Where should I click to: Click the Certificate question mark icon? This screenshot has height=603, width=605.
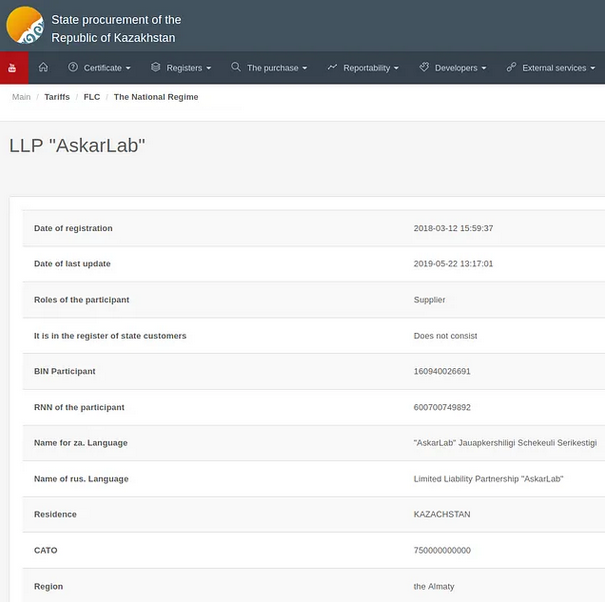tap(73, 68)
